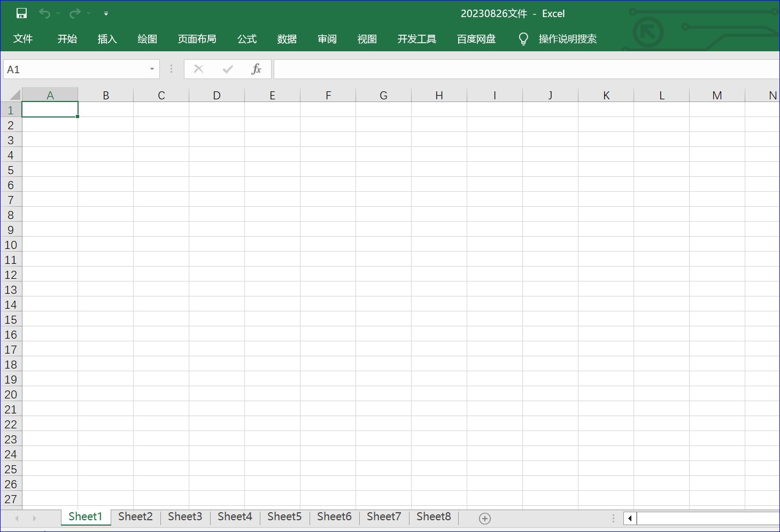Viewport: 780px width, 532px height.
Task: Select column G header
Action: point(384,95)
